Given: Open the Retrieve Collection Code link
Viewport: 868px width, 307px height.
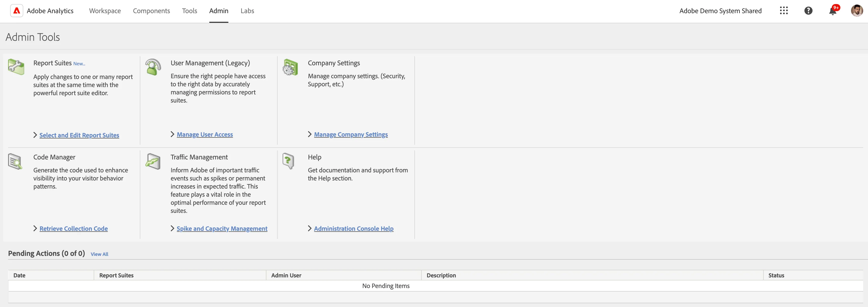Looking at the screenshot, I should [73, 229].
